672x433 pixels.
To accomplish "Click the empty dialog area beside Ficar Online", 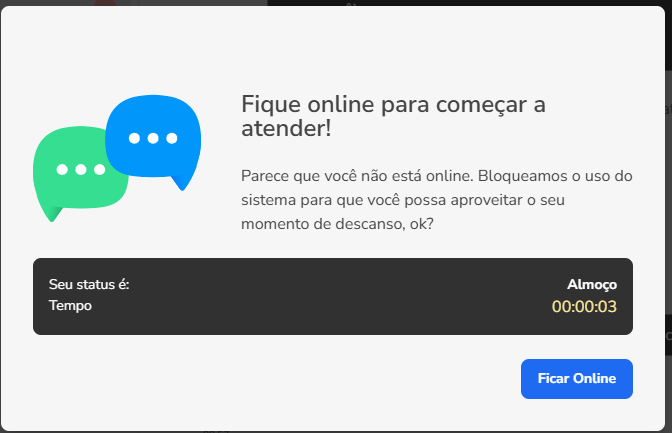I will [x=274, y=379].
